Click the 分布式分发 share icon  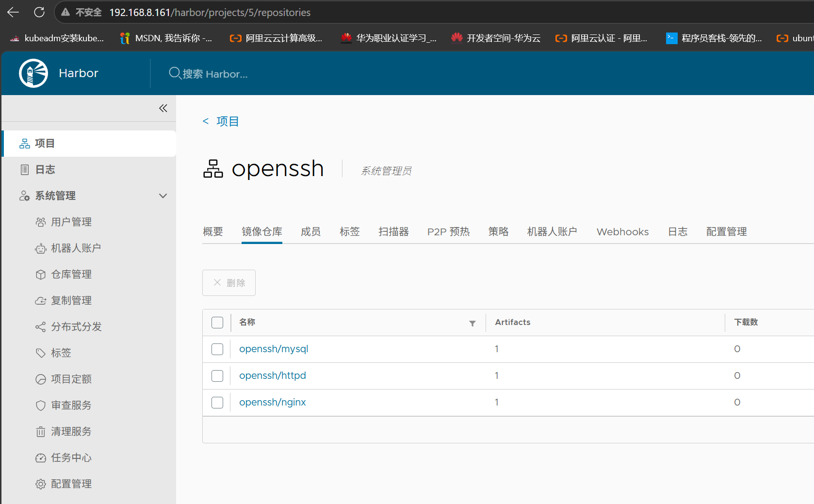click(x=41, y=327)
